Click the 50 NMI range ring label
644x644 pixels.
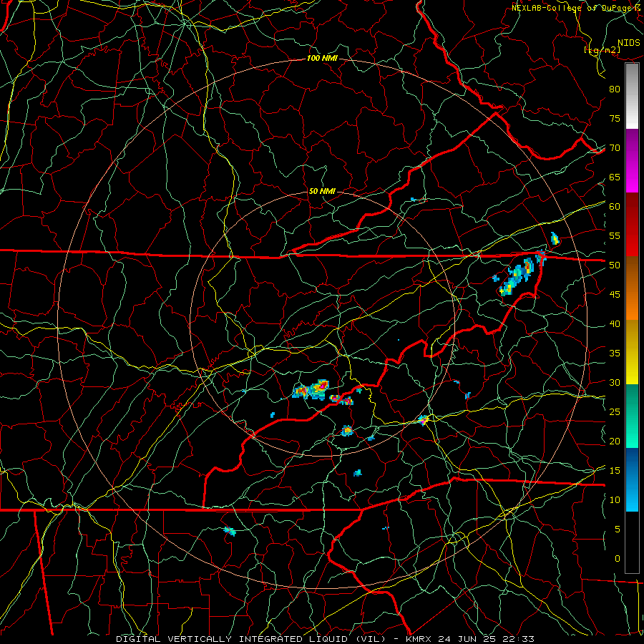(x=322, y=191)
